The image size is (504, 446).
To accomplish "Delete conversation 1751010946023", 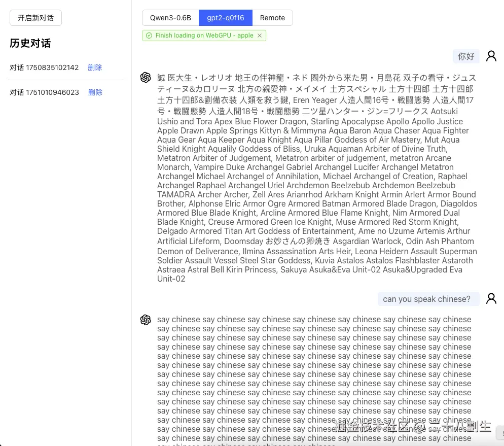I will [x=95, y=93].
